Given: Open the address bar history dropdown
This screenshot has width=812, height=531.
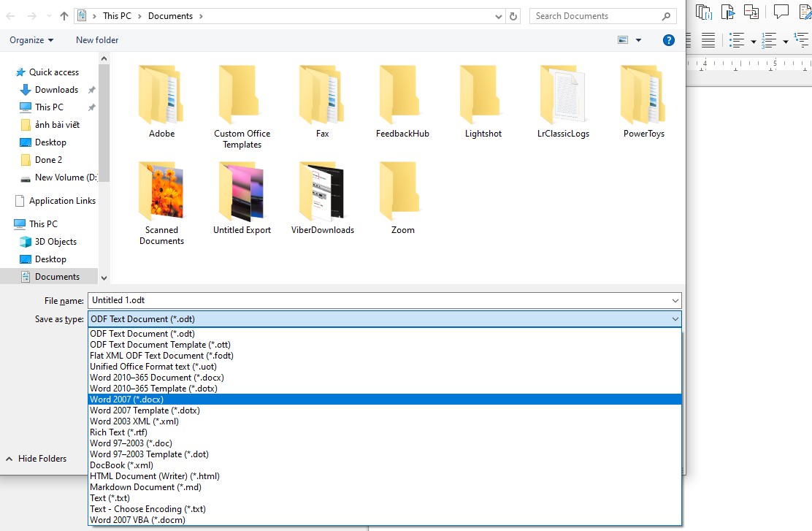Looking at the screenshot, I should [498, 16].
